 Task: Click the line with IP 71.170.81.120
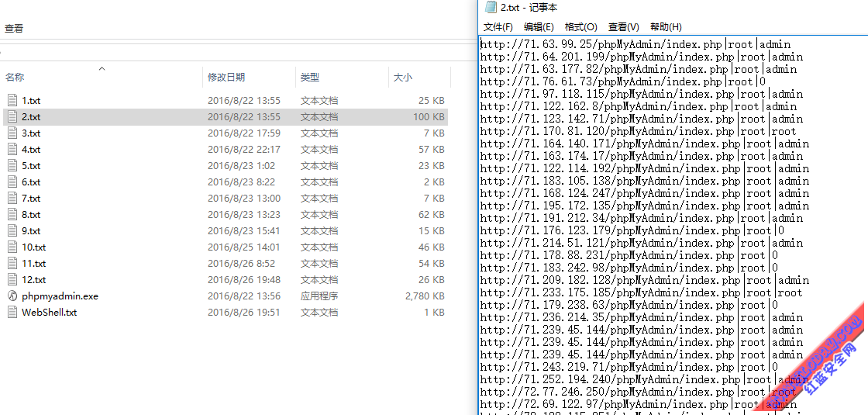(x=639, y=131)
